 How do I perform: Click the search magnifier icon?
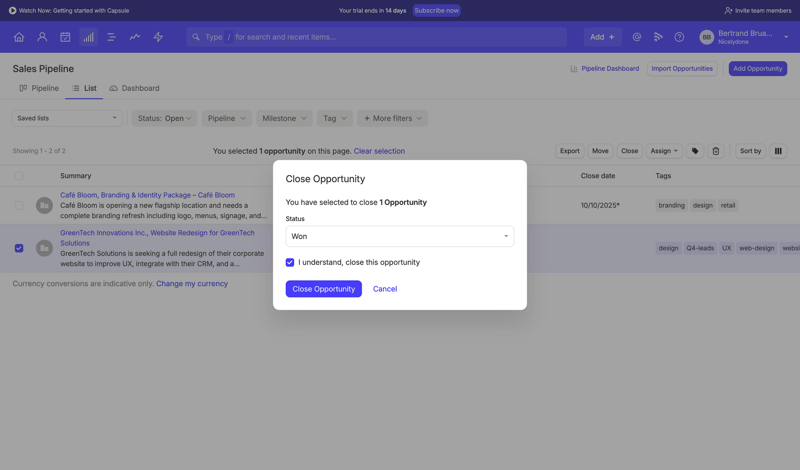click(196, 37)
